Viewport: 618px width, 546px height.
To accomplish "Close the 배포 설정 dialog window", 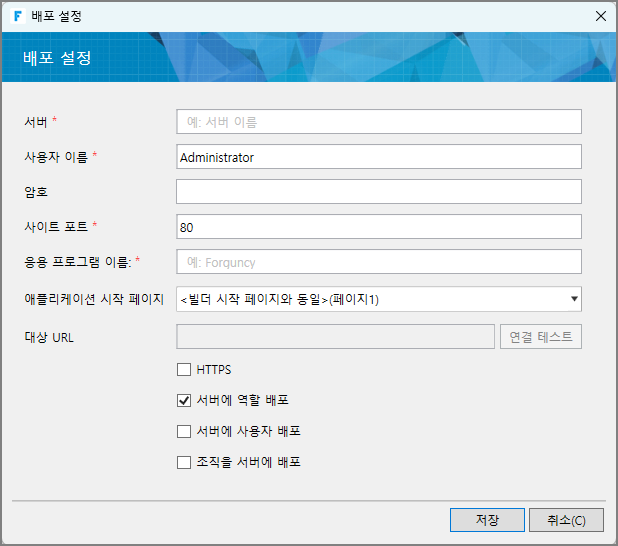I will tap(600, 16).
